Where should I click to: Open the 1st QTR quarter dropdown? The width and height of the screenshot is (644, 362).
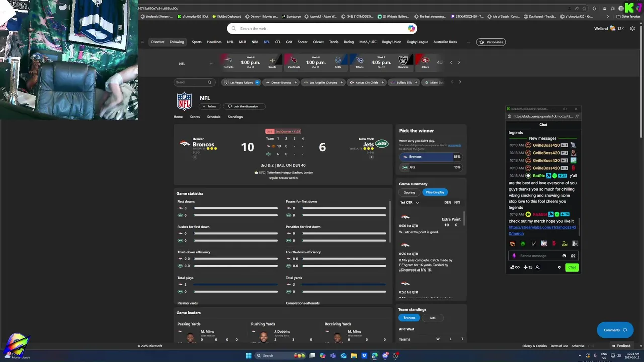(x=410, y=202)
